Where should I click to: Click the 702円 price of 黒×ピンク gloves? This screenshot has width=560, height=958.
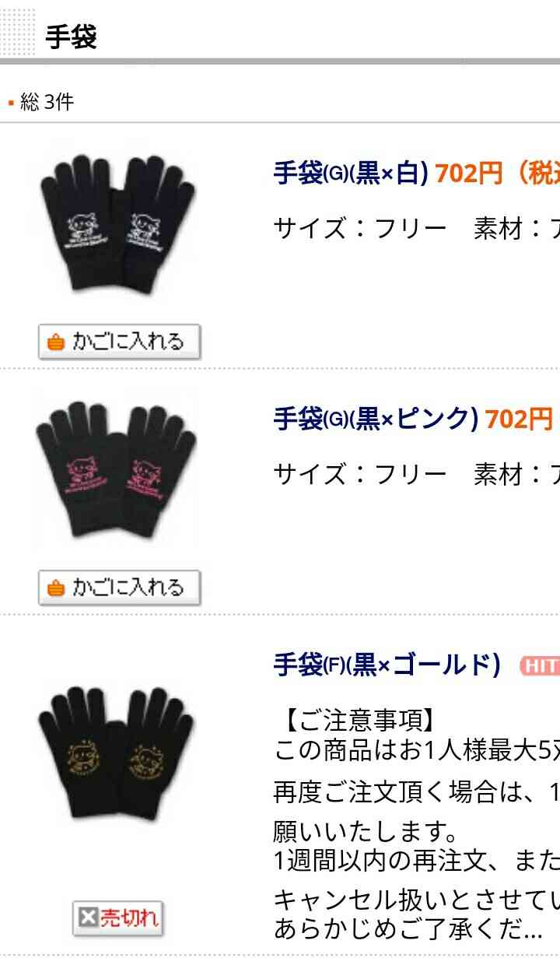(x=519, y=419)
